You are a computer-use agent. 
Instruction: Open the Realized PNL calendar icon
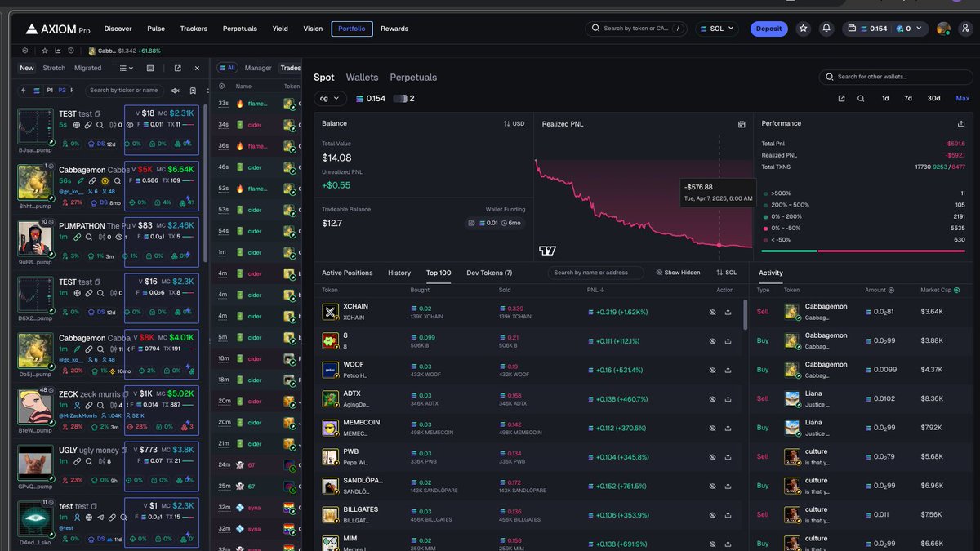click(x=742, y=124)
